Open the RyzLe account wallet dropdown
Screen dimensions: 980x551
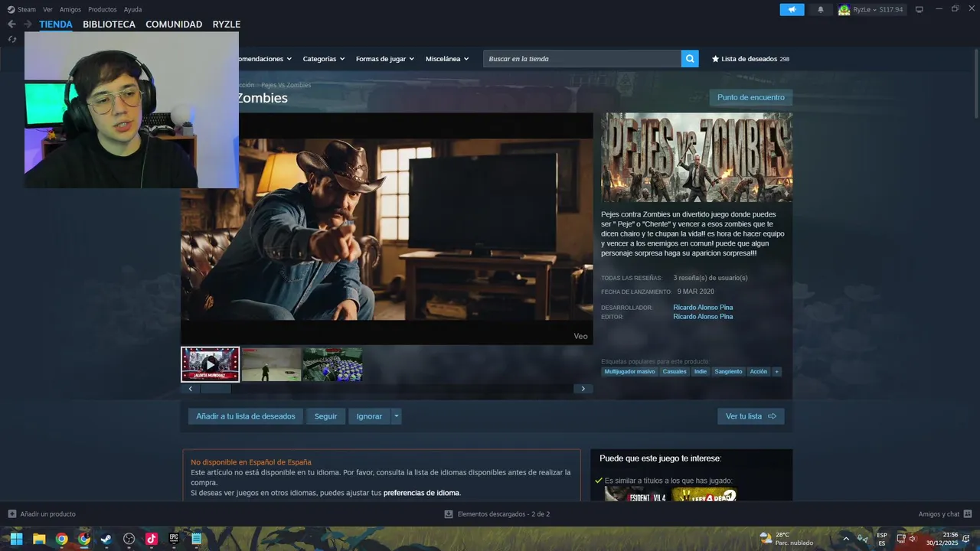871,9
